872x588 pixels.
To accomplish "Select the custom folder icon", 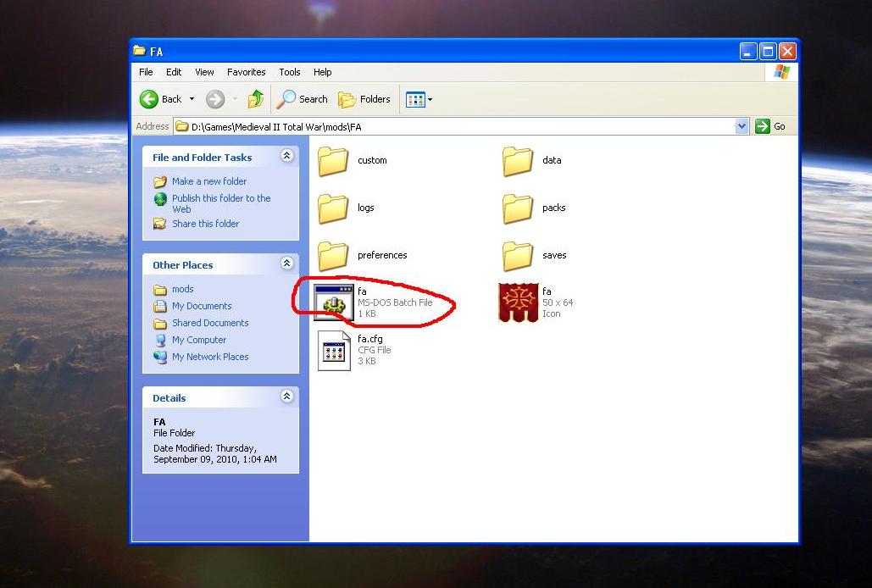I will [333, 161].
